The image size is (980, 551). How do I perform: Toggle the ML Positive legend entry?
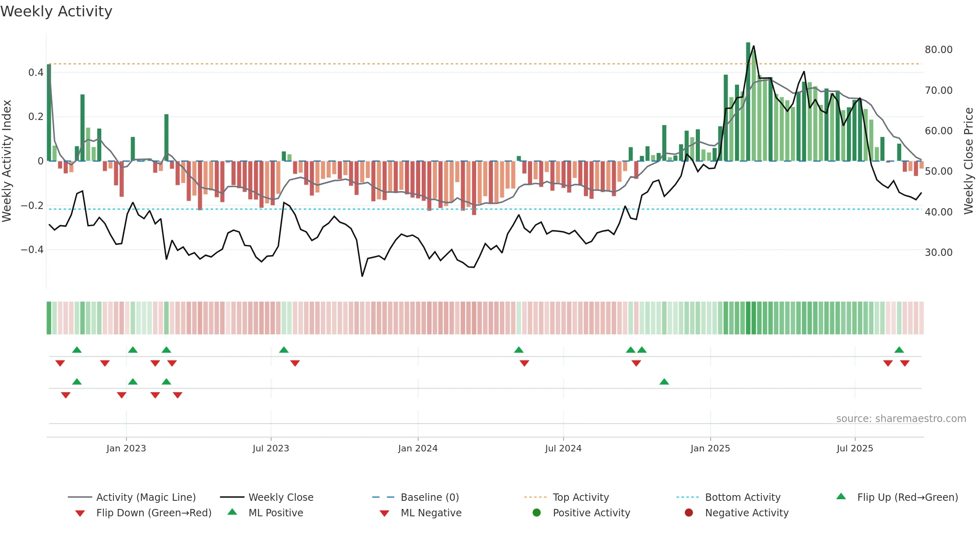click(x=265, y=513)
